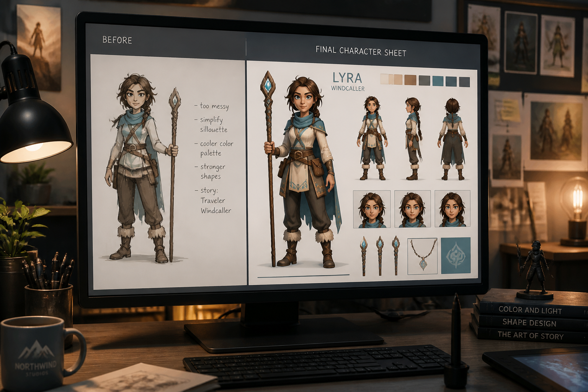Select the dark slate blue swatch
The width and height of the screenshot is (588, 392).
(451, 81)
